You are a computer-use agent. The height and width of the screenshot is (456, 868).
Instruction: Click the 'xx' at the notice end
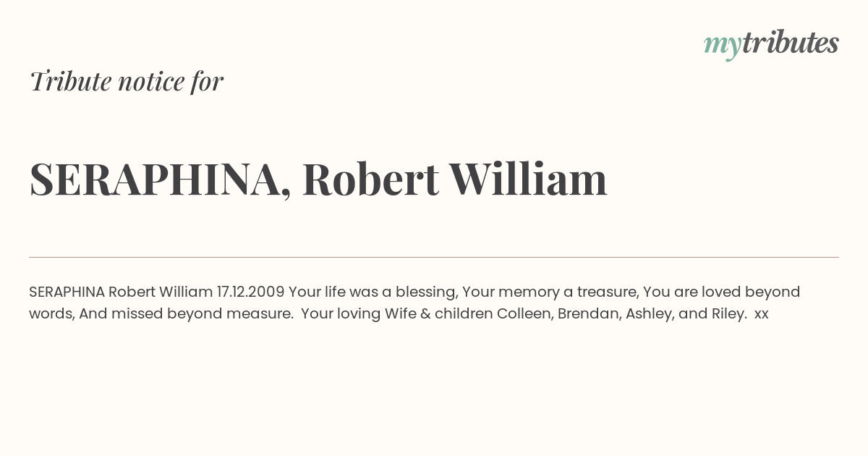pyautogui.click(x=762, y=315)
